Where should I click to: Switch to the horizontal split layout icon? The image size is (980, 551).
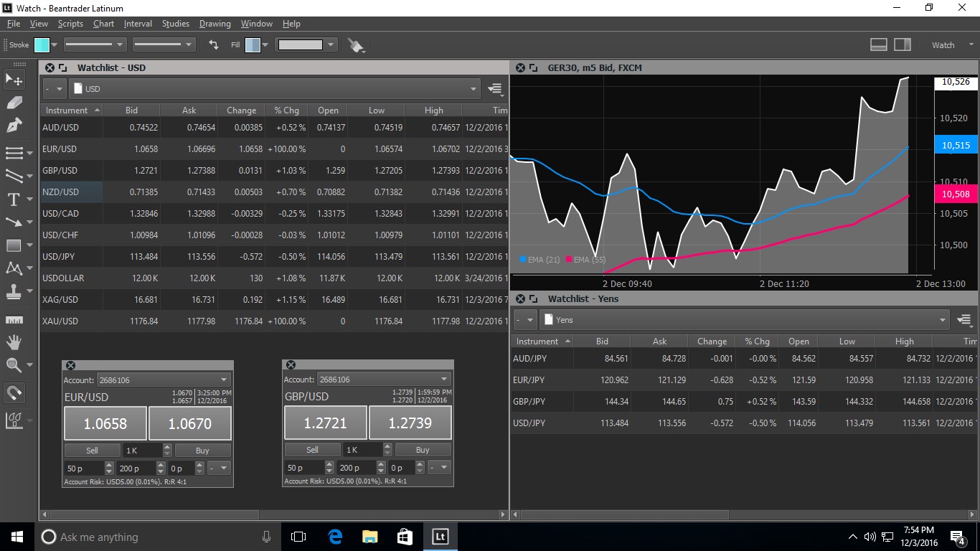tap(879, 44)
